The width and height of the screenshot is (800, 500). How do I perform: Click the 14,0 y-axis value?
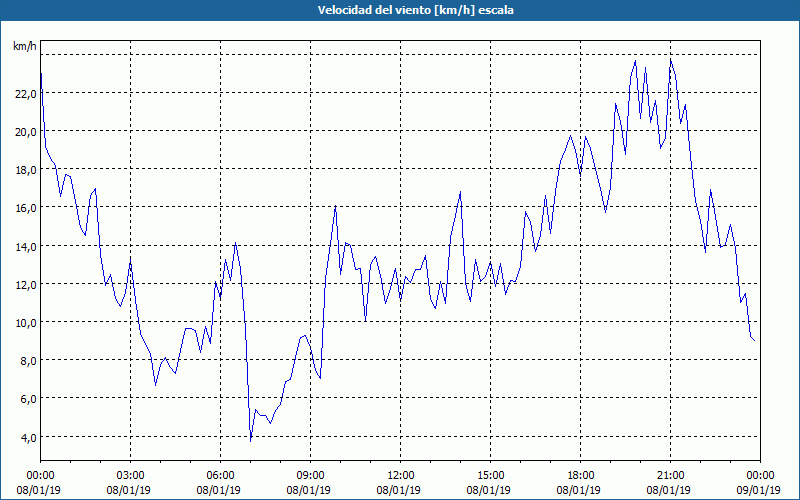(x=26, y=247)
